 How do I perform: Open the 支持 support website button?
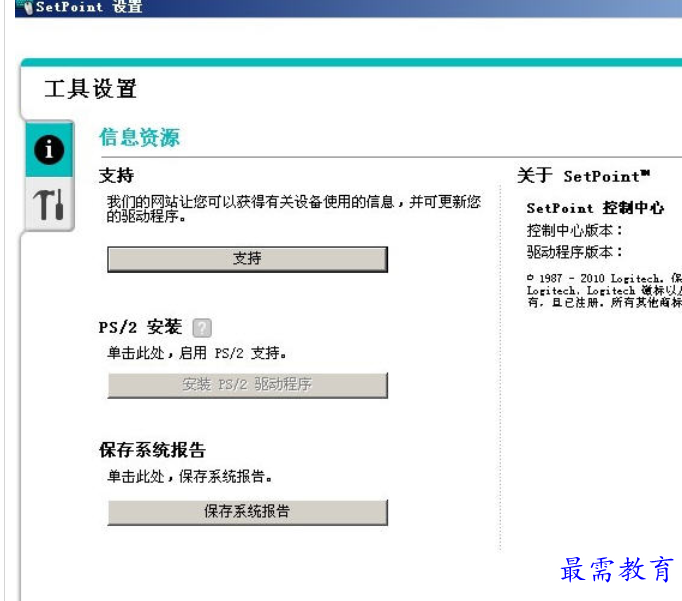(x=247, y=259)
